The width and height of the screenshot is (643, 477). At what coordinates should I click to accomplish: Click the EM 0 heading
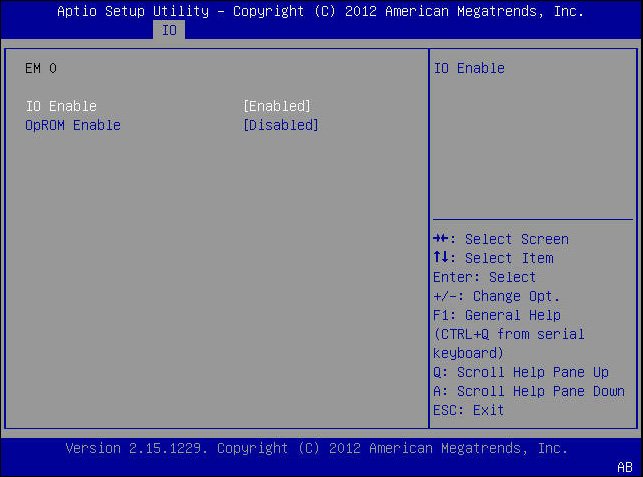point(41,68)
